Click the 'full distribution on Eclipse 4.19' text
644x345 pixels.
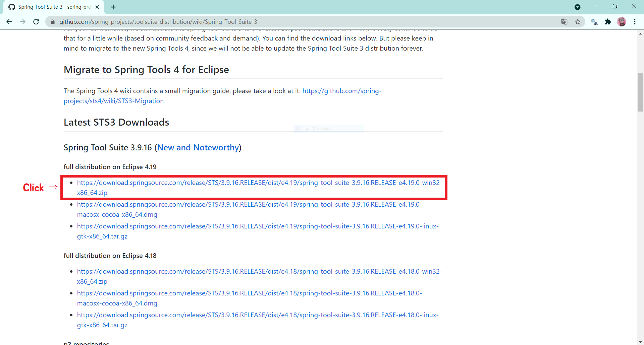pos(110,167)
